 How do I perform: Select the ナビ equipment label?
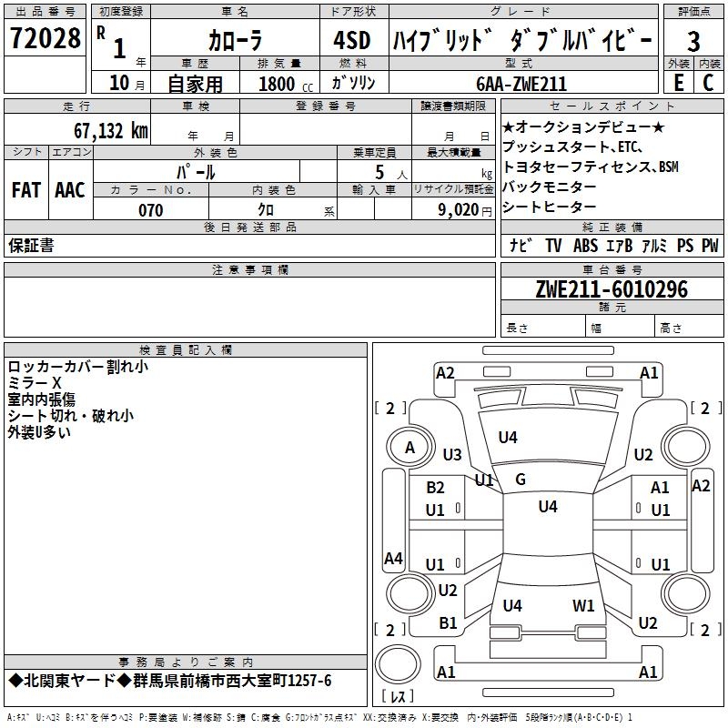pos(521,246)
